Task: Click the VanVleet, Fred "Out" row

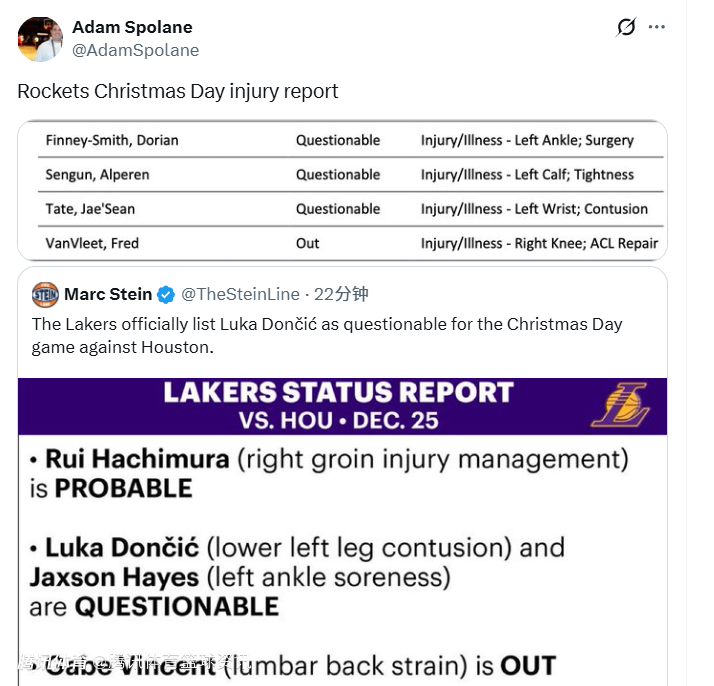Action: coord(342,243)
